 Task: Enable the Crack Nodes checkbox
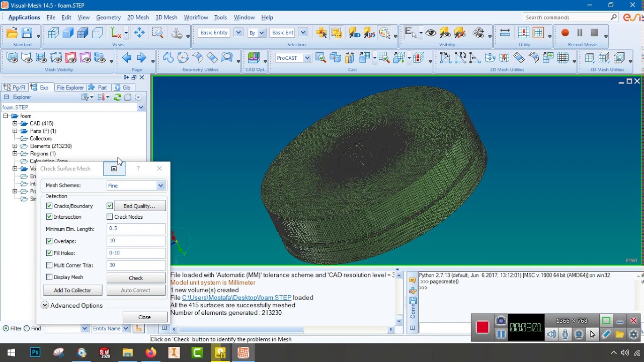click(x=110, y=217)
